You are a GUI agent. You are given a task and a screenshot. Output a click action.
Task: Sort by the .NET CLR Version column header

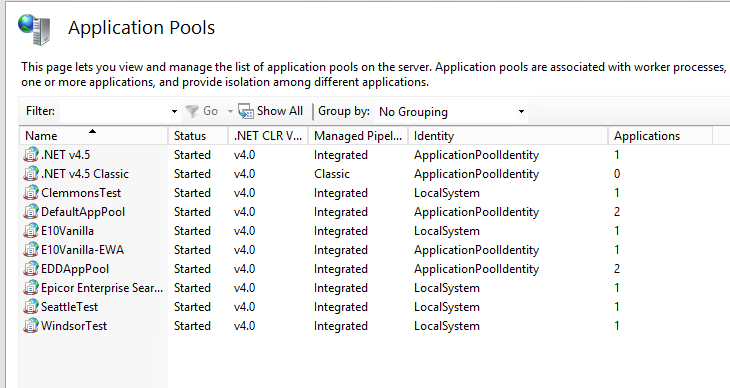click(x=268, y=136)
